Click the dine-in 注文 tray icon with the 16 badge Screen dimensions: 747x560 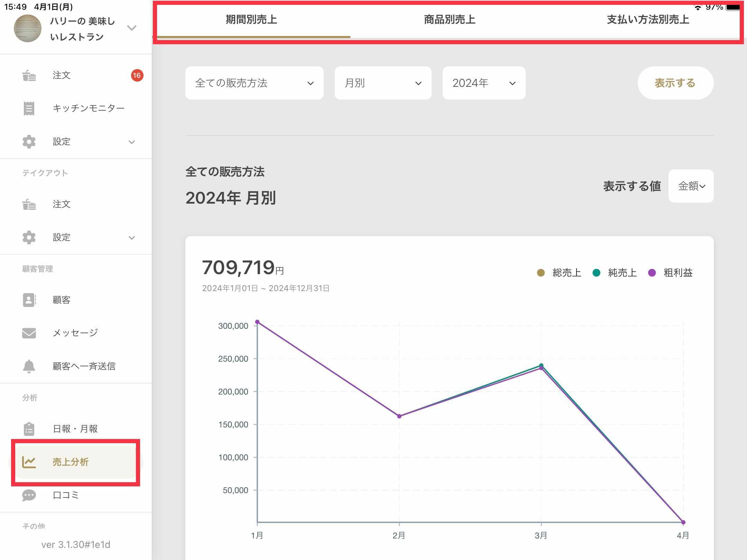pyautogui.click(x=29, y=75)
